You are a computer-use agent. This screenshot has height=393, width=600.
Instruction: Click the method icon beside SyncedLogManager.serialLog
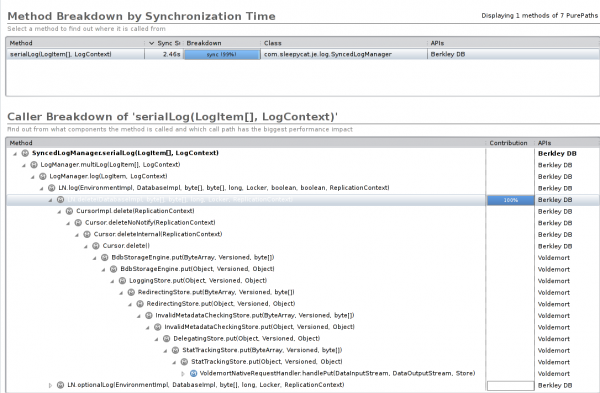coord(25,153)
